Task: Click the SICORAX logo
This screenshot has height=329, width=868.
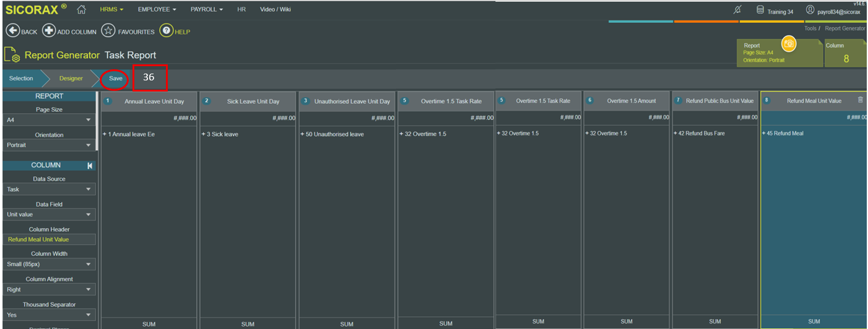Action: pos(35,9)
